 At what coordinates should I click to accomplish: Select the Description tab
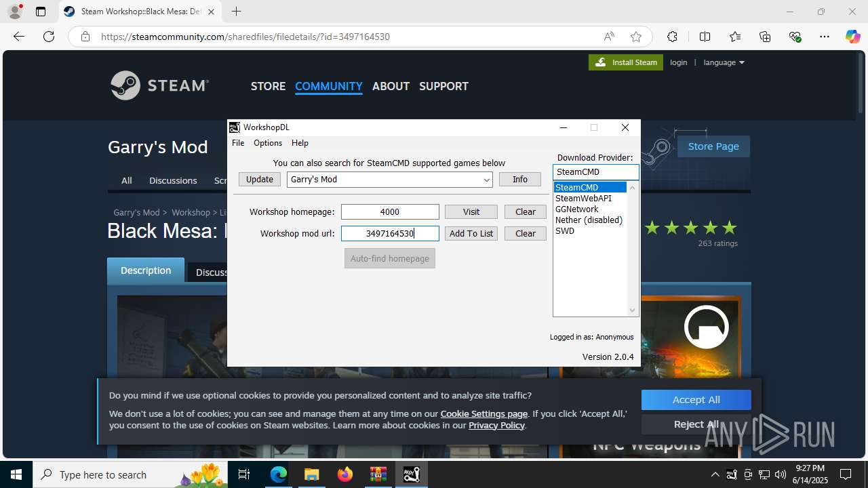point(146,270)
